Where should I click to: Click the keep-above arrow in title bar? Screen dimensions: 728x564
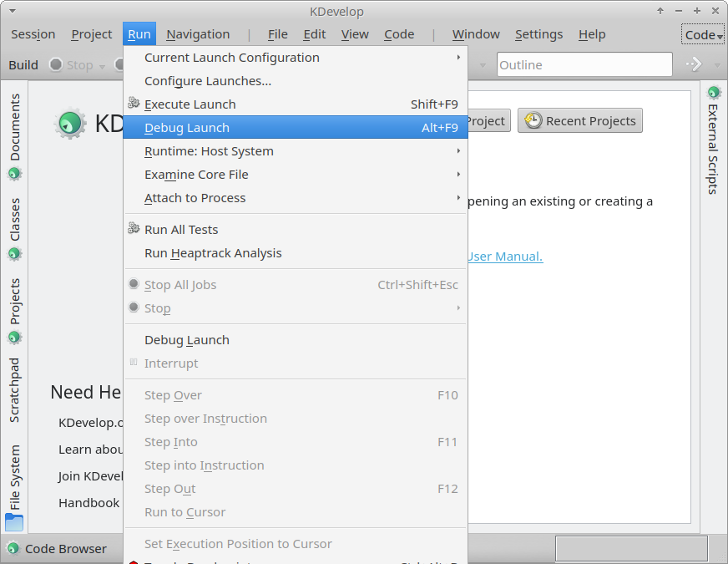coord(660,11)
